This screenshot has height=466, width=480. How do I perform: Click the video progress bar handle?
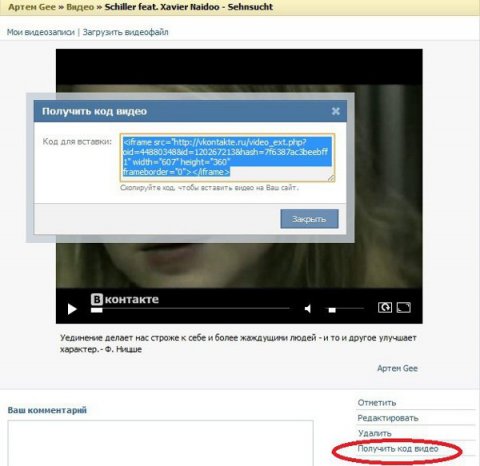coord(97,310)
